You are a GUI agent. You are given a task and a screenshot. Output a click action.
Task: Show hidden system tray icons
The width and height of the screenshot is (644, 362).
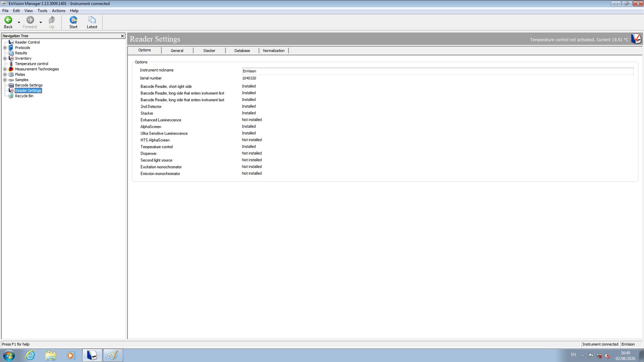pyautogui.click(x=583, y=356)
